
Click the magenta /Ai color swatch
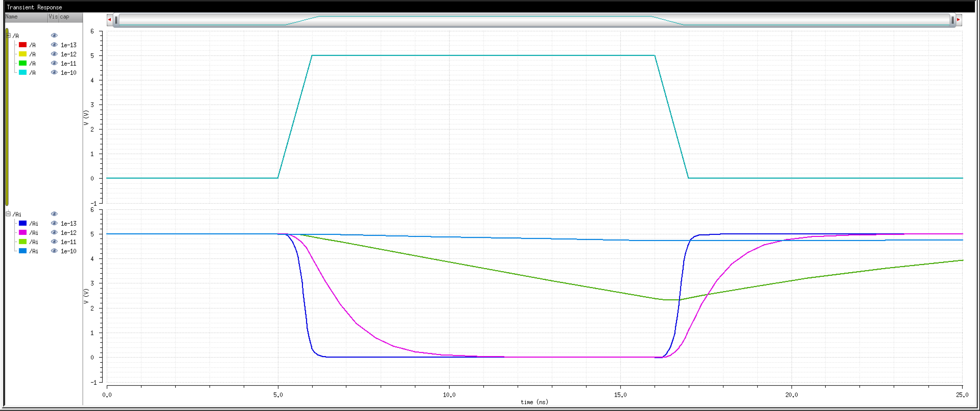click(23, 232)
